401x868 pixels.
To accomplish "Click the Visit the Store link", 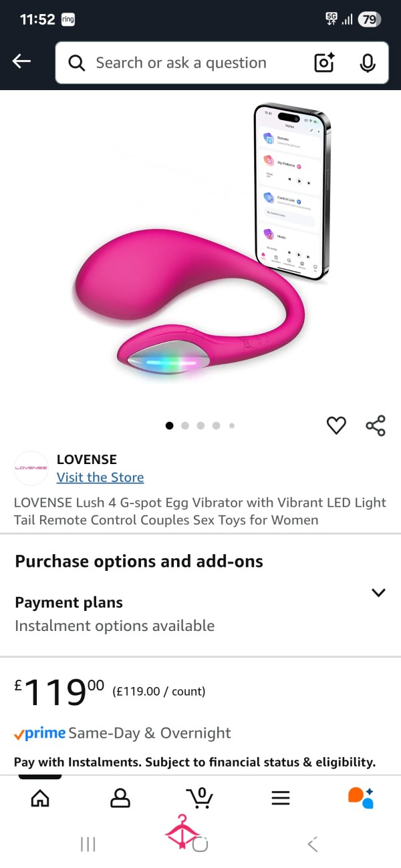I will [100, 477].
